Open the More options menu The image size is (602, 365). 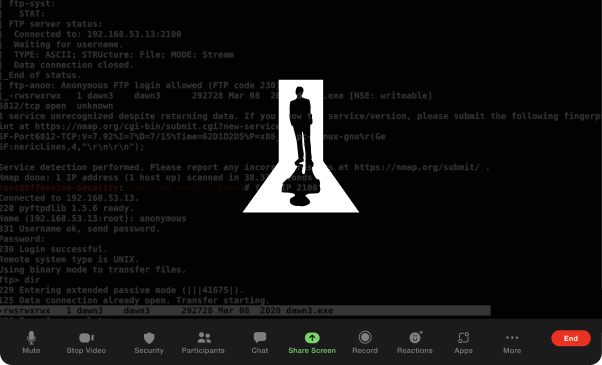[x=512, y=342]
